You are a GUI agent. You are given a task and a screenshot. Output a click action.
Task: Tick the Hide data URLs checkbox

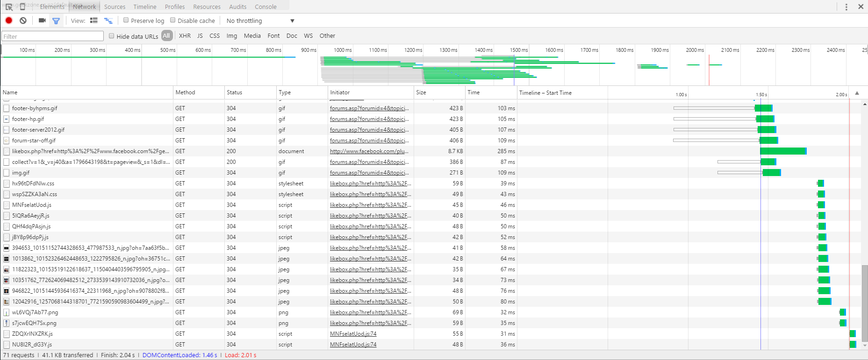coord(112,36)
